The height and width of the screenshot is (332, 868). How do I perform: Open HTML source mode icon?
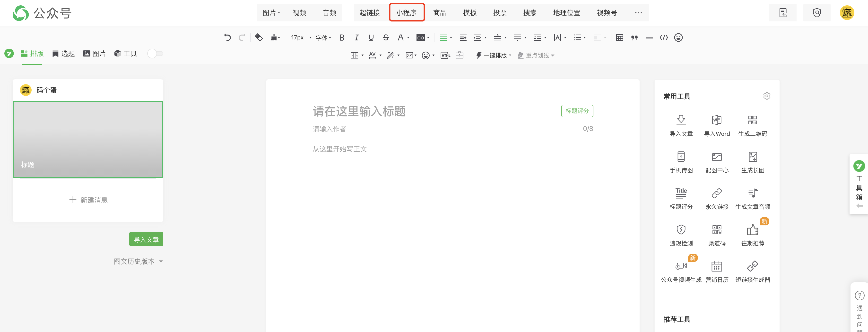tap(445, 55)
